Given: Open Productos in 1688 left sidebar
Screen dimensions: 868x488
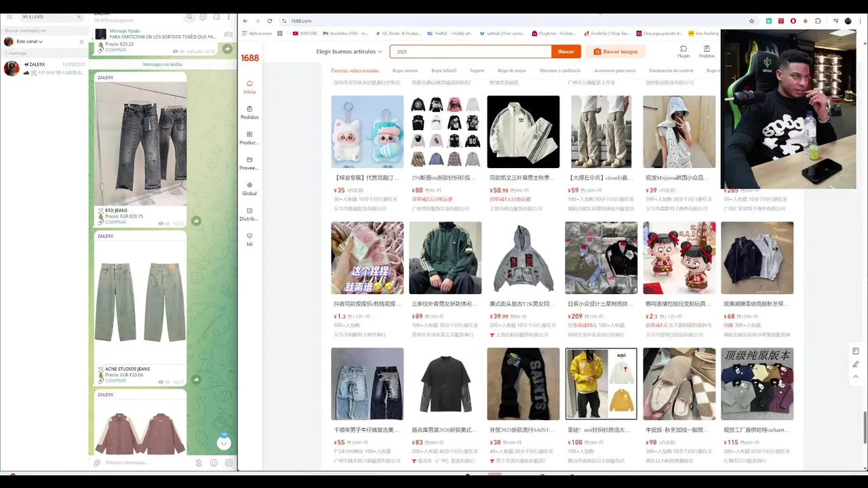Looking at the screenshot, I should (x=250, y=138).
